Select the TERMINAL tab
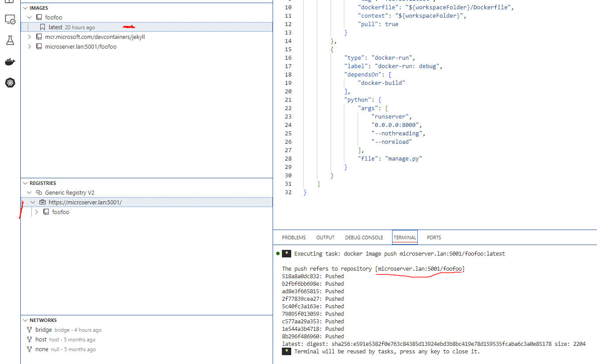 pos(405,238)
